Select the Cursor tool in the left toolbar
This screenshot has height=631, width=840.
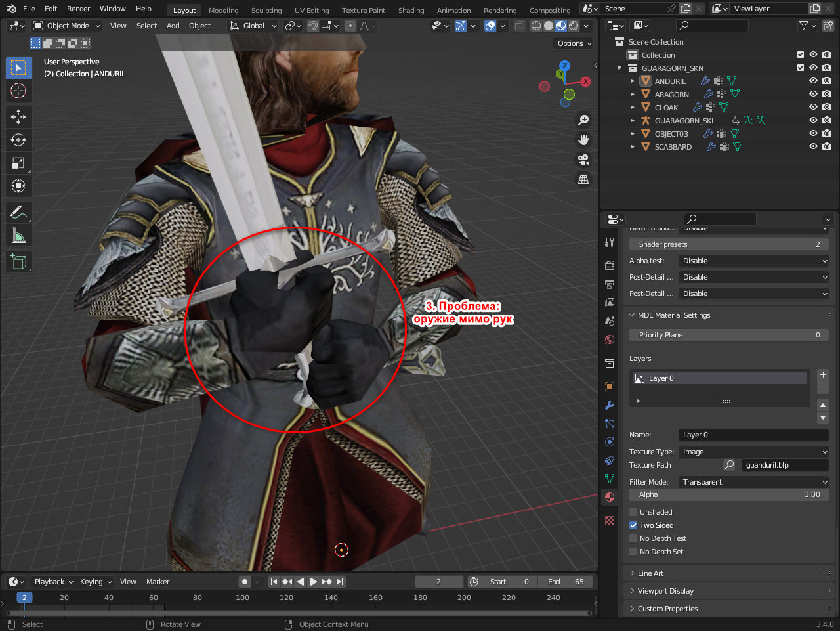coord(18,91)
